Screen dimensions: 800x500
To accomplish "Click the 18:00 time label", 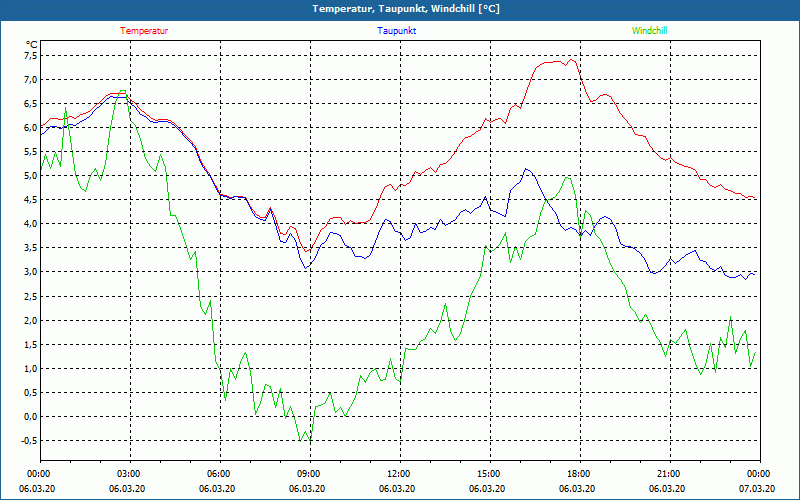I will pyautogui.click(x=578, y=474).
